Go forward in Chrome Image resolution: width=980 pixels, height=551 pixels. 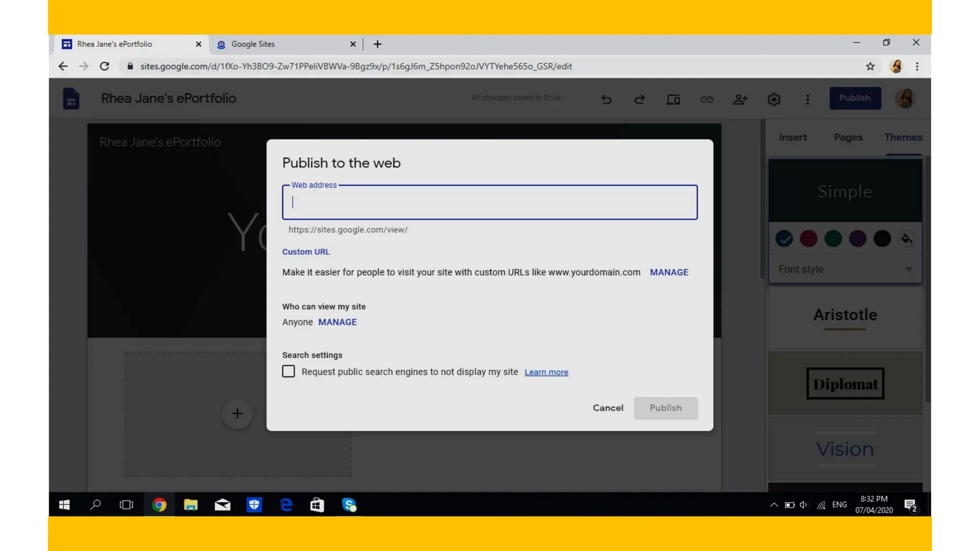coord(84,66)
